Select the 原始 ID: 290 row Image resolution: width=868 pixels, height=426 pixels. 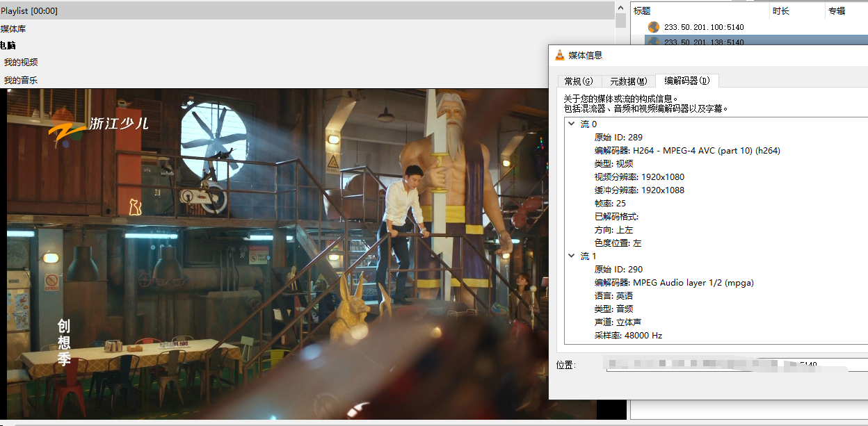(x=618, y=269)
